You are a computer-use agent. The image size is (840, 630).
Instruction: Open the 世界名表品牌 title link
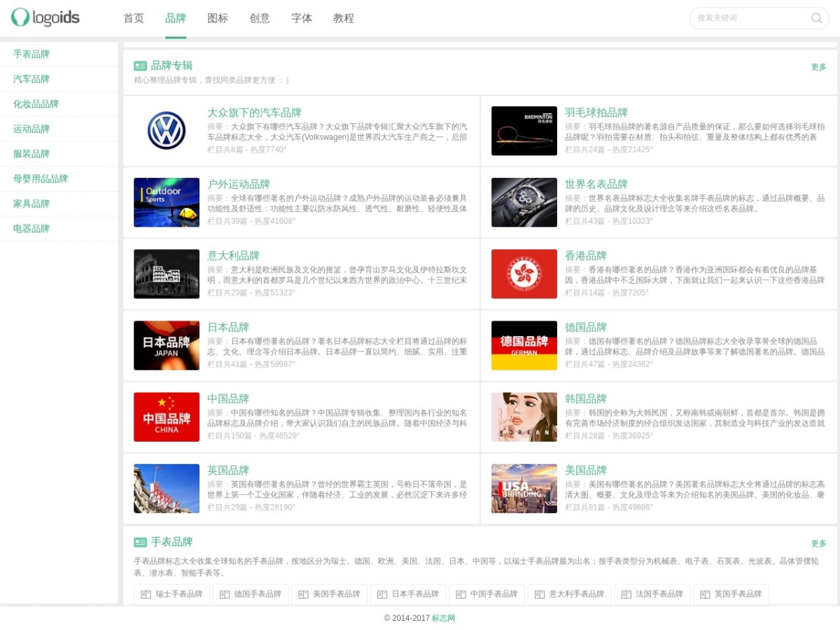[x=596, y=184]
